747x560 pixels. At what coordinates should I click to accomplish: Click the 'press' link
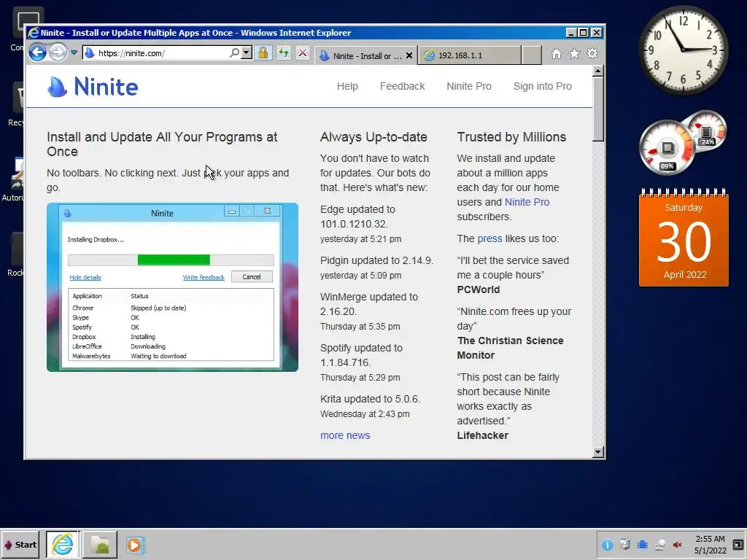tap(489, 238)
